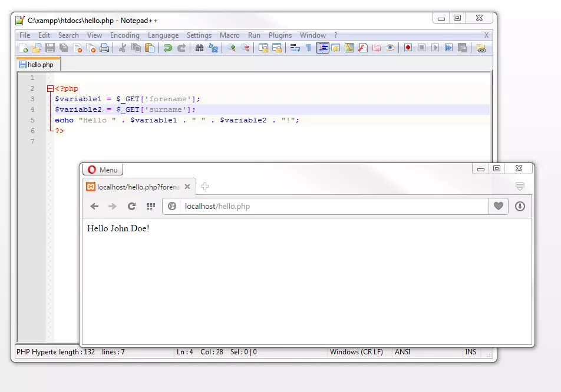The image size is (561, 392).
Task: Switch to the hello.php tab in Notepad++
Action: pyautogui.click(x=38, y=64)
